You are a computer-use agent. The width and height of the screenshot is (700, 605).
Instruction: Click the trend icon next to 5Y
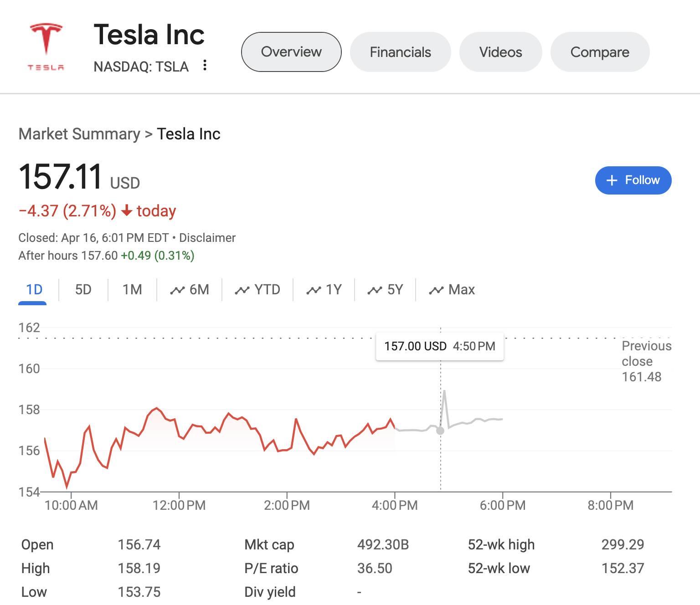[x=375, y=290]
